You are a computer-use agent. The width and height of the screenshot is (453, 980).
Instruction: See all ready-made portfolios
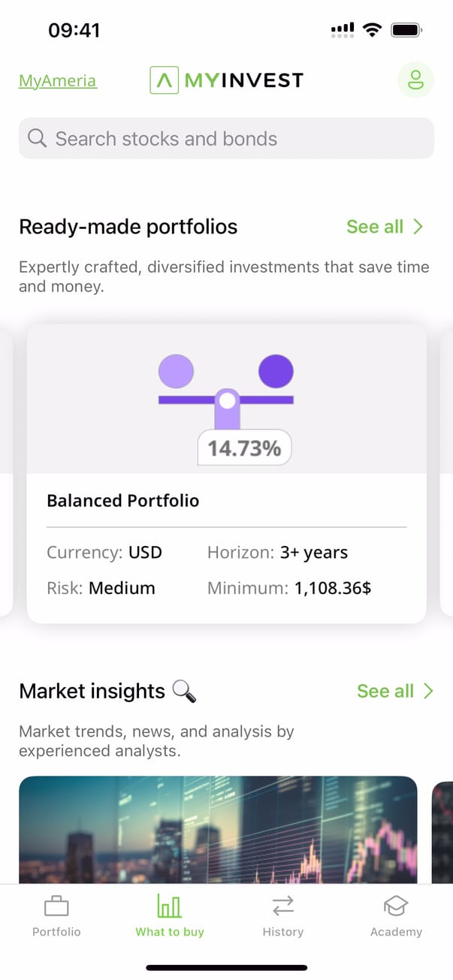(x=375, y=227)
